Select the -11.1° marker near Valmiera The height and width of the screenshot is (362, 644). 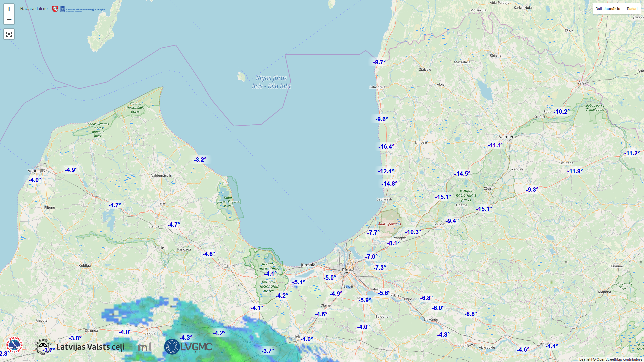click(496, 145)
